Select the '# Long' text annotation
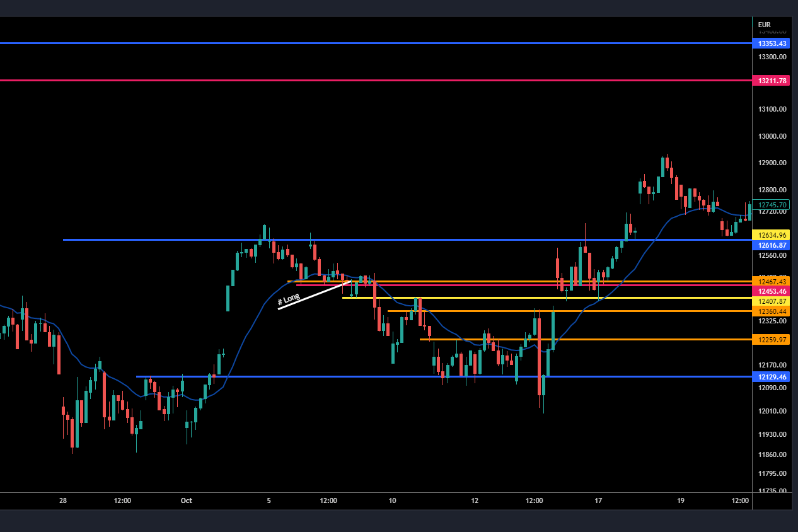Viewport: 798px width, 532px height. tap(289, 299)
